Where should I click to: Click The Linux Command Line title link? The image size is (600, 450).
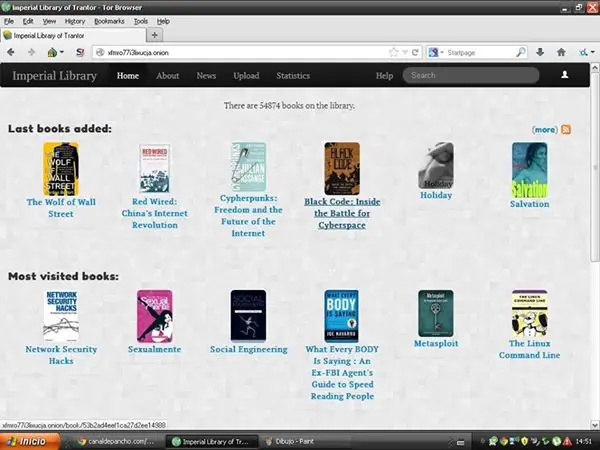(530, 349)
